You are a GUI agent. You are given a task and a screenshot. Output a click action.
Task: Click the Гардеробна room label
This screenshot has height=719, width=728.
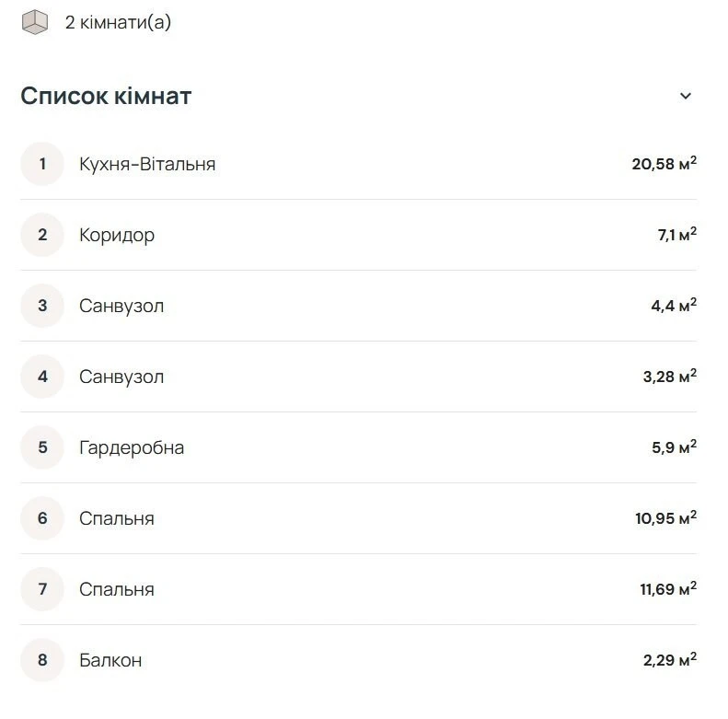[x=132, y=447]
